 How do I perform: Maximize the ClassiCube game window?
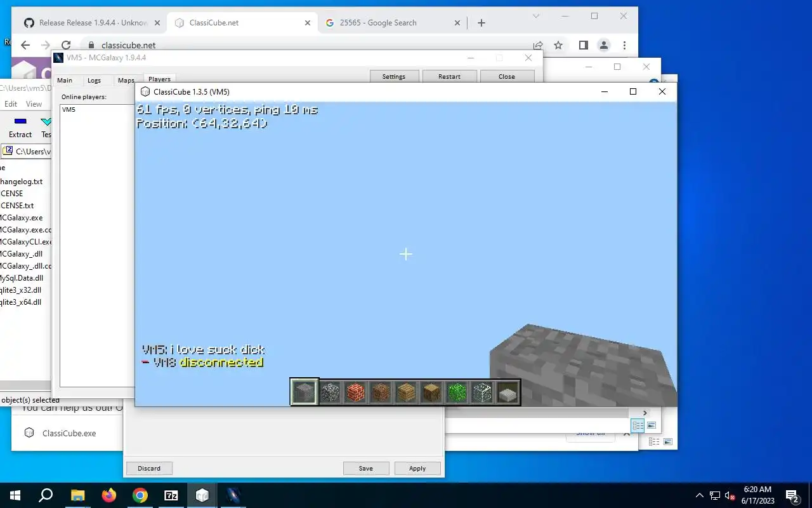pos(632,91)
